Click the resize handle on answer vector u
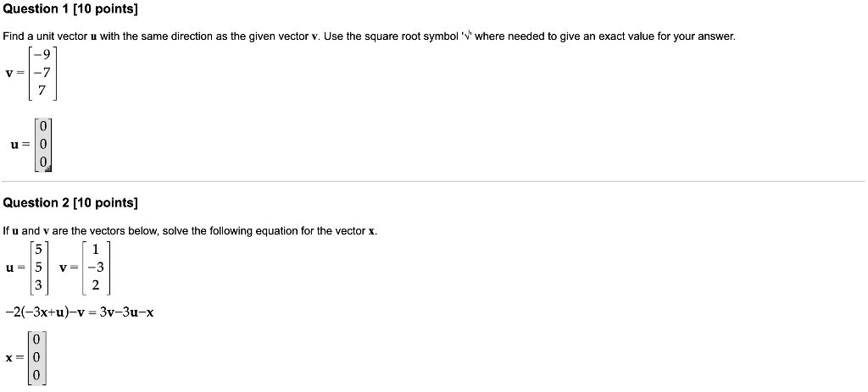This screenshot has width=868, height=392. pyautogui.click(x=49, y=168)
